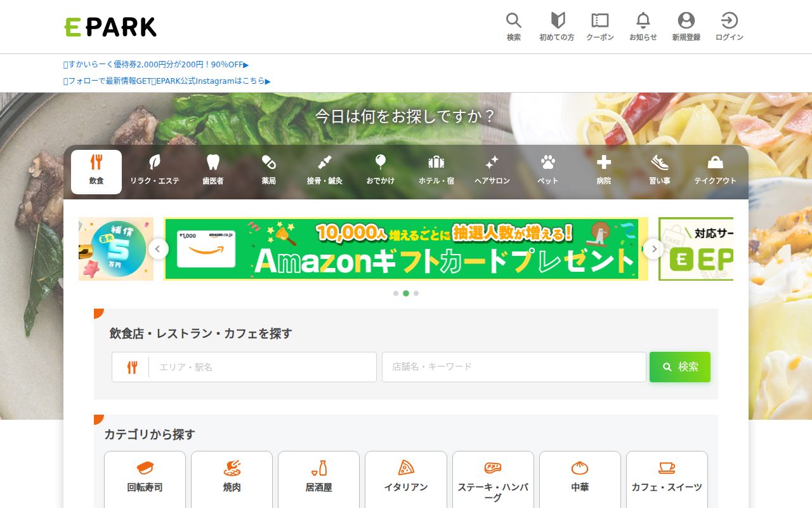
Task: Select the 飲食 category tab
Action: point(96,171)
